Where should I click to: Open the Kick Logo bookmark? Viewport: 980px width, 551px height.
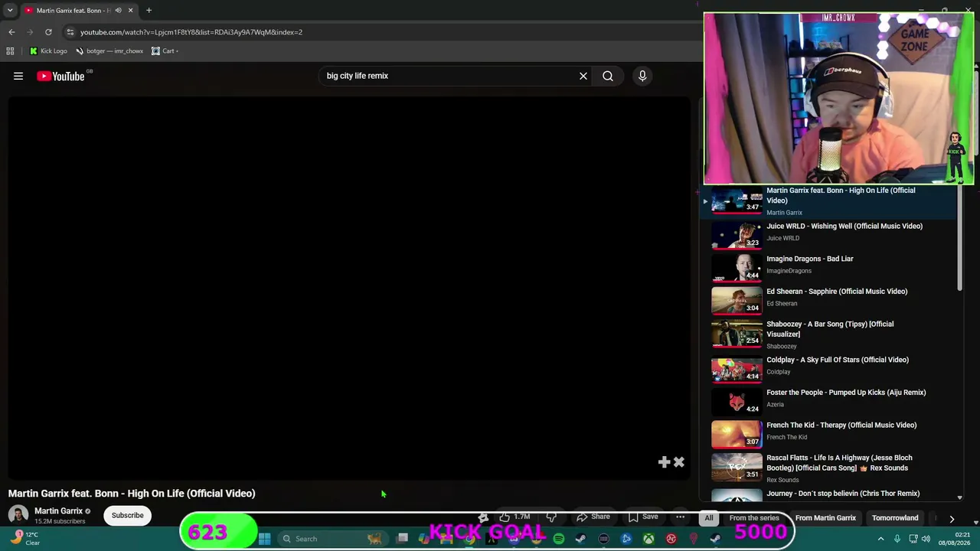point(48,51)
